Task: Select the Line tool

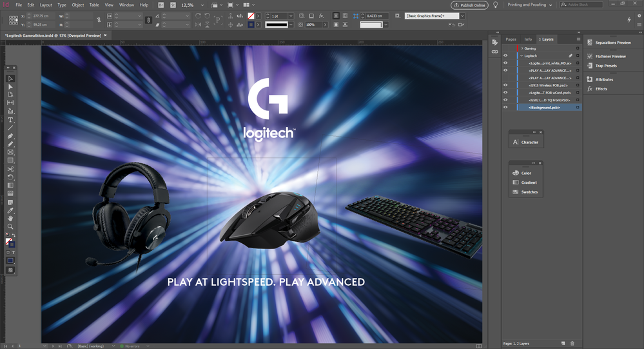Action: 10,128
